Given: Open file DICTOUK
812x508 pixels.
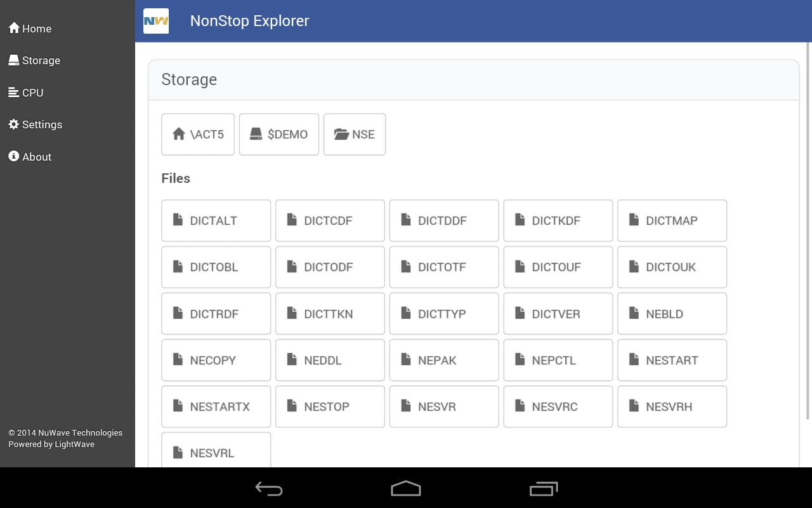Looking at the screenshot, I should click(672, 267).
